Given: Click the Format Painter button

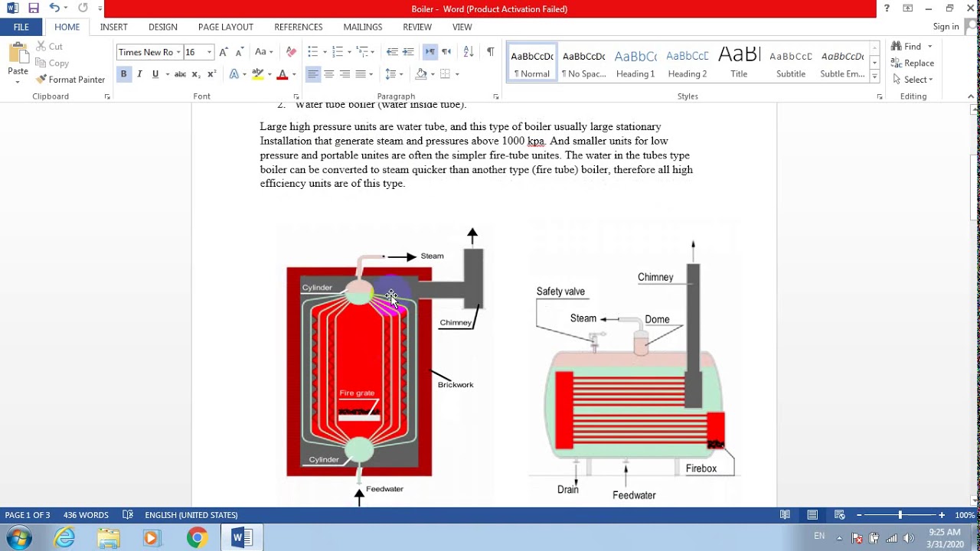Looking at the screenshot, I should (70, 80).
